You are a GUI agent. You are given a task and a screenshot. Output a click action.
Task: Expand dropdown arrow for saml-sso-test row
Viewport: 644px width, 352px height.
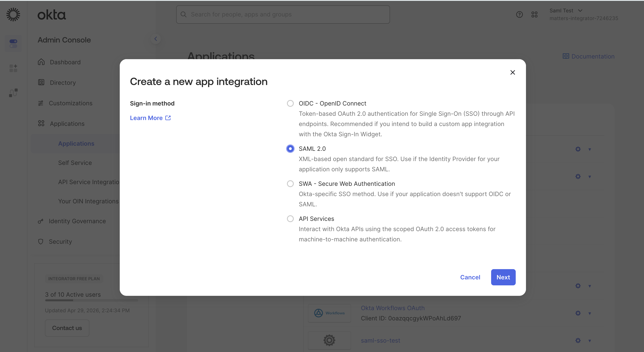pos(590,340)
